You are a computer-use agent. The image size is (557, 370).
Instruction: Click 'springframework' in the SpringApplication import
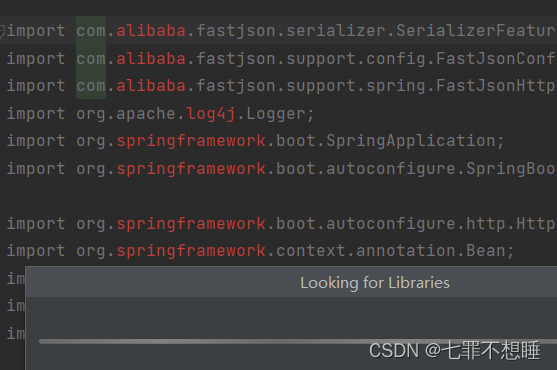(191, 141)
